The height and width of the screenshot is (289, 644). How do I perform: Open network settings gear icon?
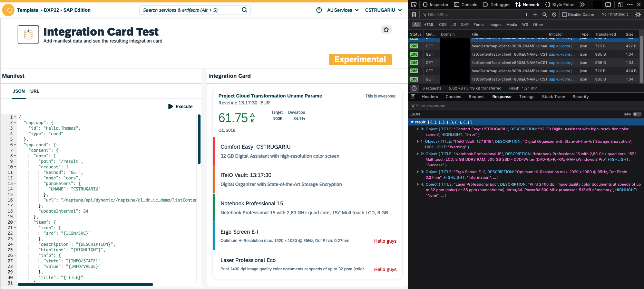(x=638, y=15)
